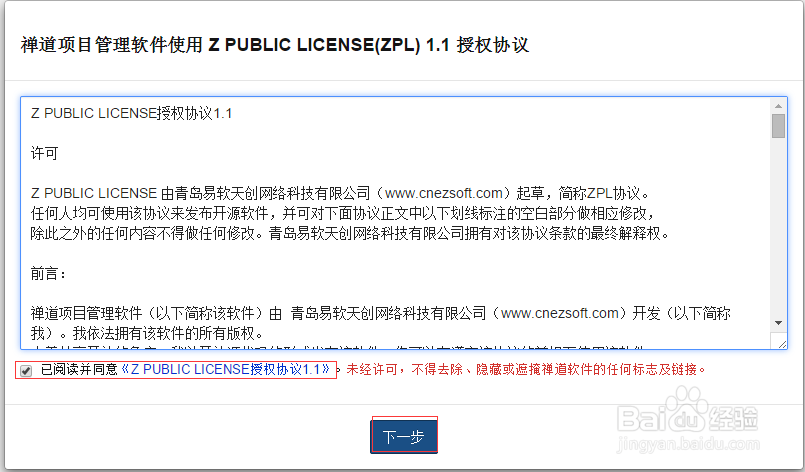805x472 pixels.
Task: Open the Z PUBLIC LICENSE授权协议1.1 link
Action: [x=226, y=369]
